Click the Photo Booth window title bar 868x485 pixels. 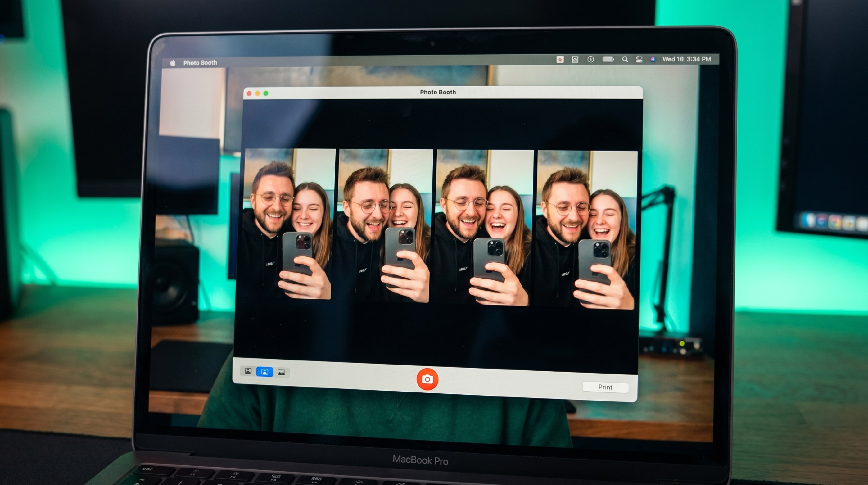(x=437, y=92)
